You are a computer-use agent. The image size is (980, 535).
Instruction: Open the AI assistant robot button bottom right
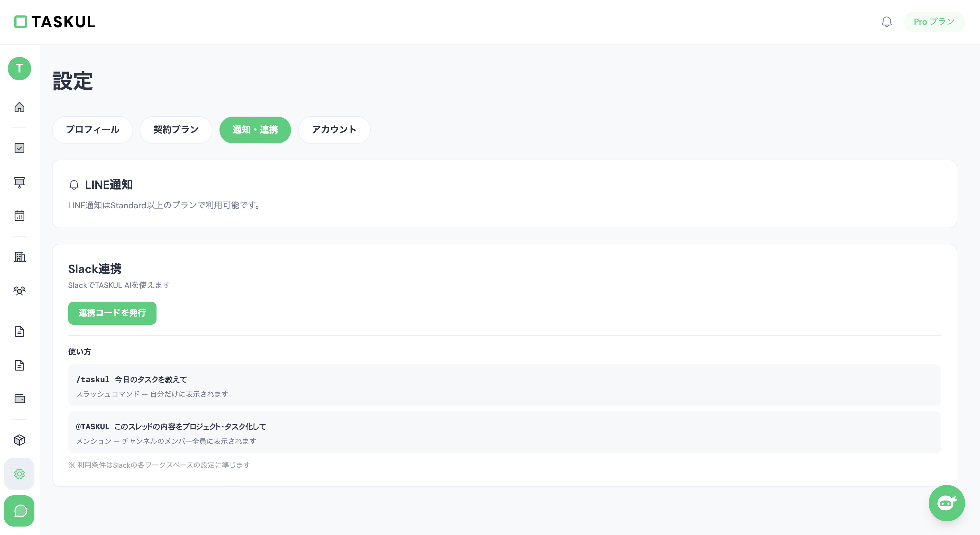coord(947,503)
